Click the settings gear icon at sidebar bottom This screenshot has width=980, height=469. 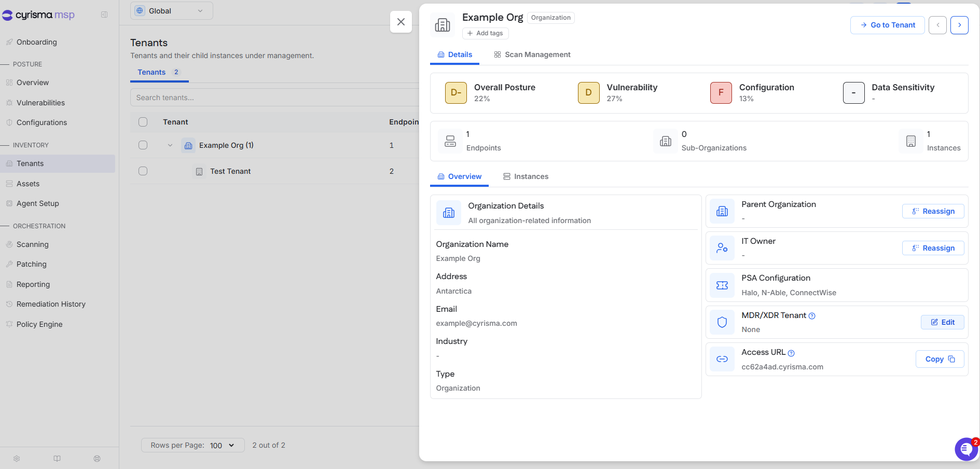point(17,459)
